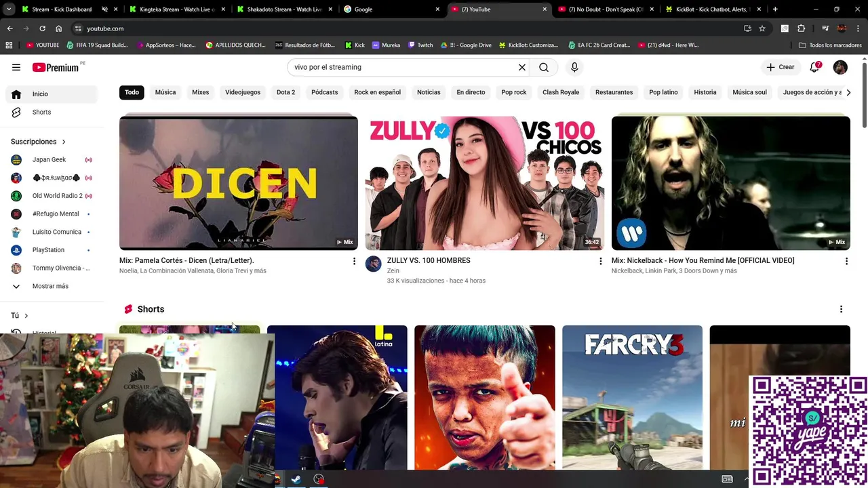The height and width of the screenshot is (488, 868).
Task: Click the browser back arrow
Action: click(9, 28)
